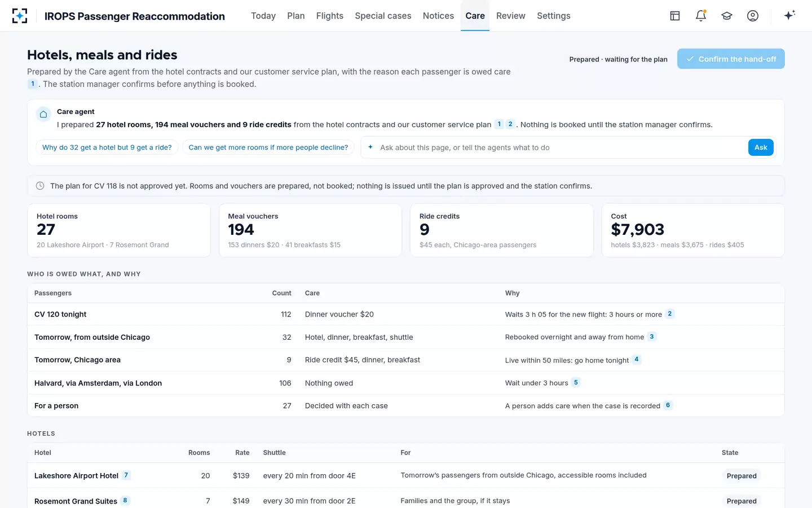Open the graduation cap learning icon
The image size is (812, 508).
(727, 16)
